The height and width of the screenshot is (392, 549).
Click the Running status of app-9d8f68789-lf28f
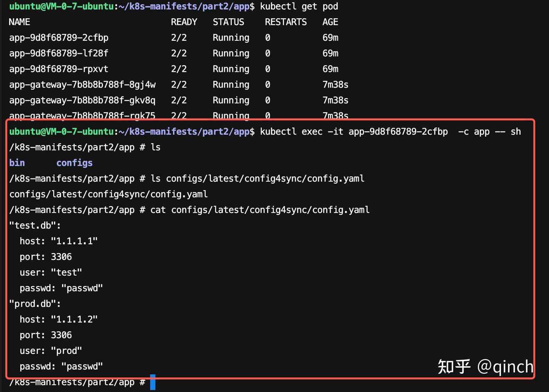tap(231, 53)
